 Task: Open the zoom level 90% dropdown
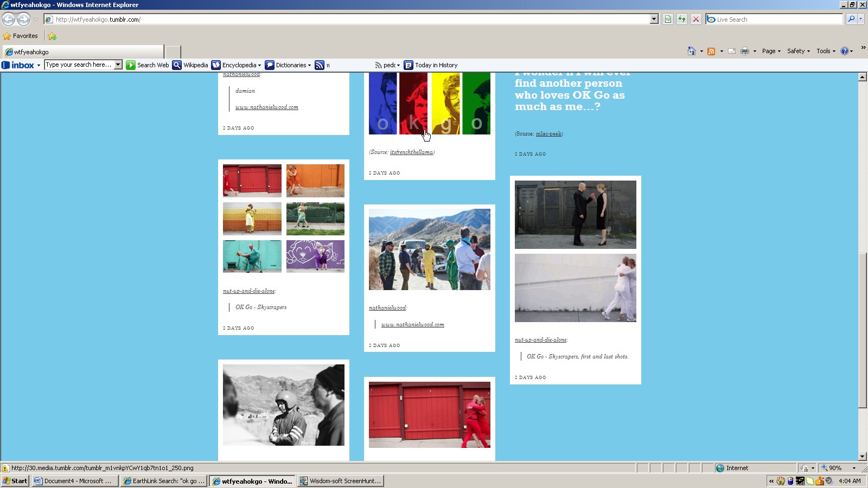854,468
